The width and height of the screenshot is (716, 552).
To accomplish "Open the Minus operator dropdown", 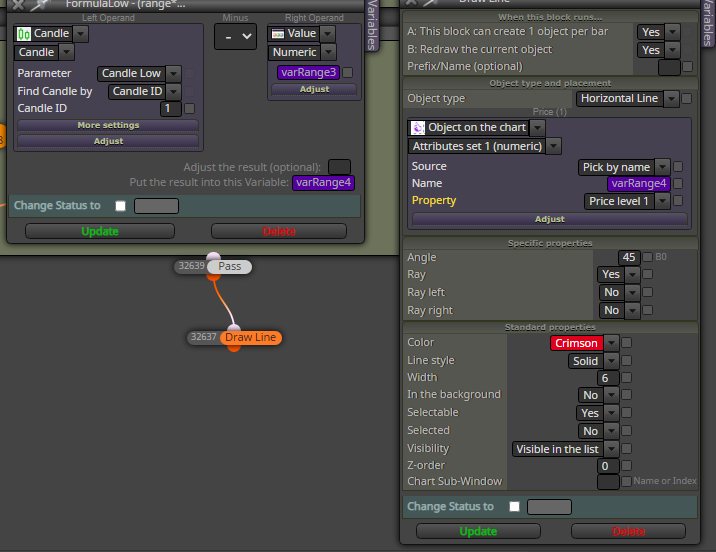I will (235, 37).
